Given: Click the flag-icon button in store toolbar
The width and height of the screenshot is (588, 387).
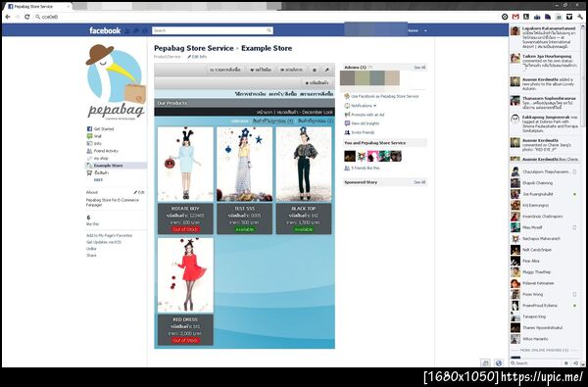Looking at the screenshot, I should 292,70.
